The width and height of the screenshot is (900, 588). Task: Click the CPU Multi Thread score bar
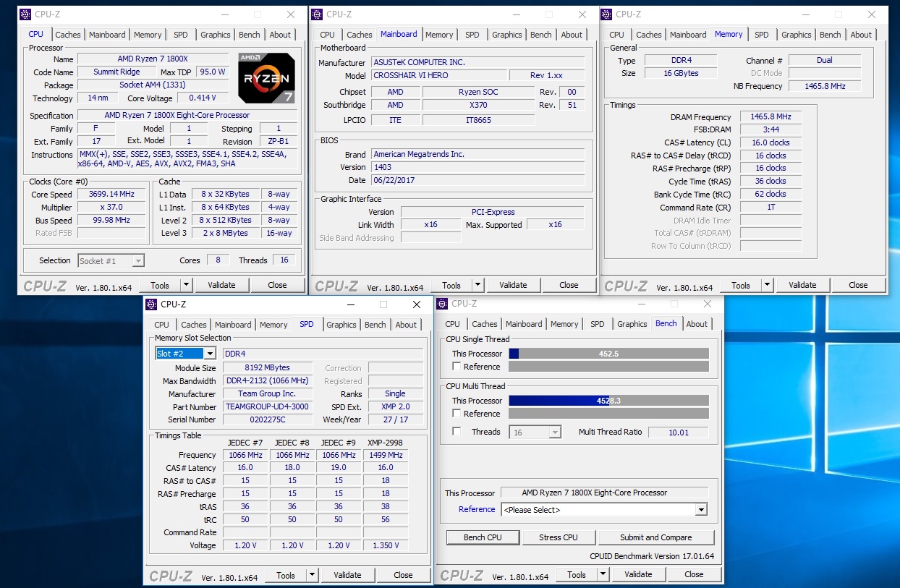[x=608, y=401]
